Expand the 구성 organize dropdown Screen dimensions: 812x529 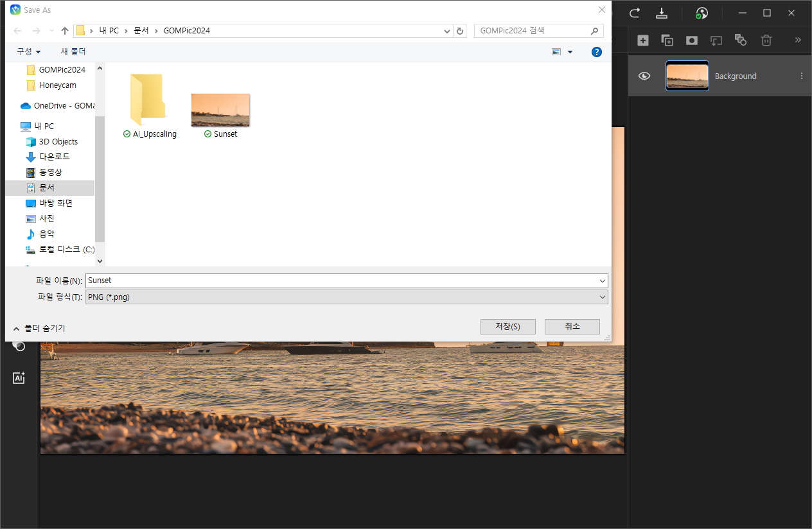click(x=28, y=51)
